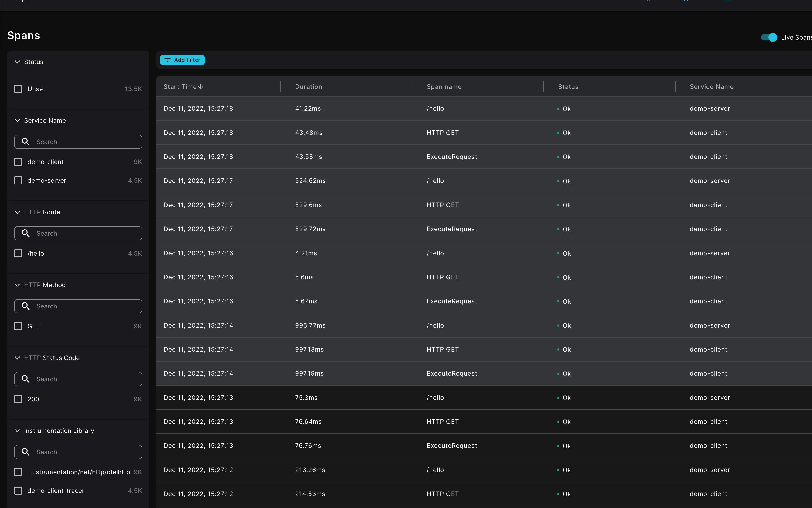This screenshot has height=508, width=812.
Task: Collapse the Instrumentation Library section
Action: [x=18, y=431]
